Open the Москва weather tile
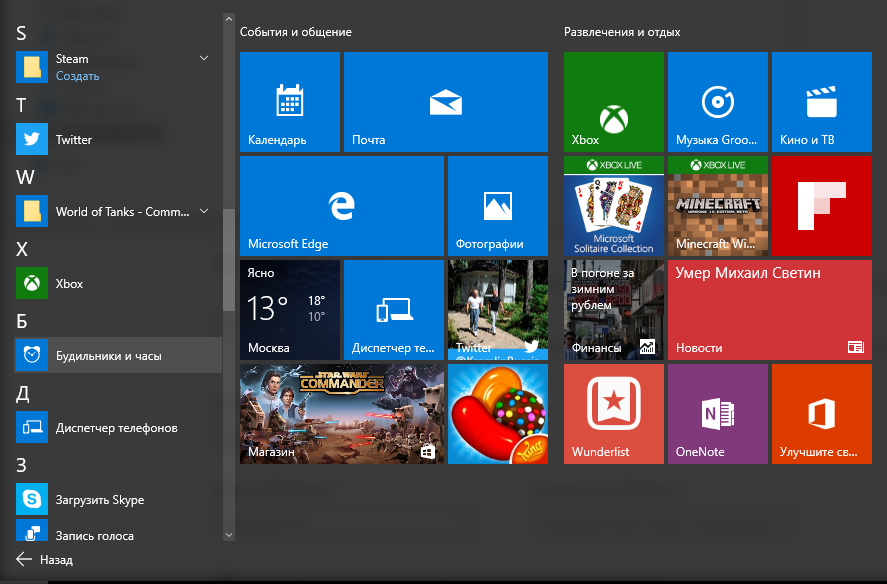 [290, 310]
